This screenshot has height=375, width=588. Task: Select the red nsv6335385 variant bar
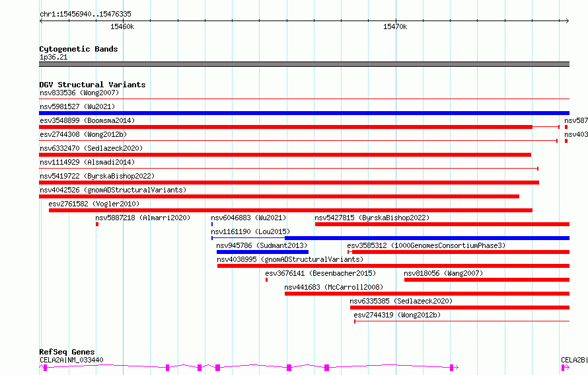click(x=460, y=308)
